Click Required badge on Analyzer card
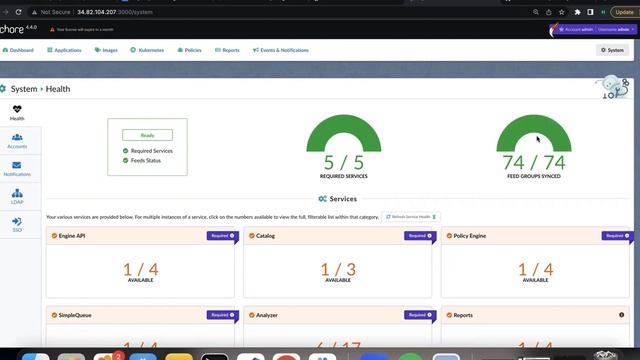Image resolution: width=640 pixels, height=360 pixels. click(x=420, y=315)
